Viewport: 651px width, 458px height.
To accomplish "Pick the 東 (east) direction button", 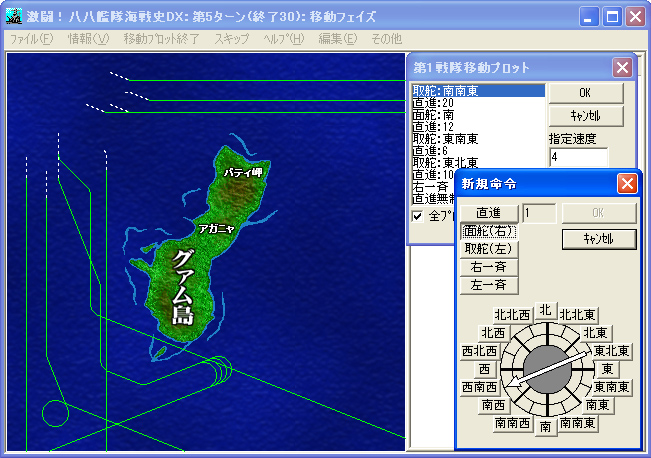I will [x=608, y=369].
